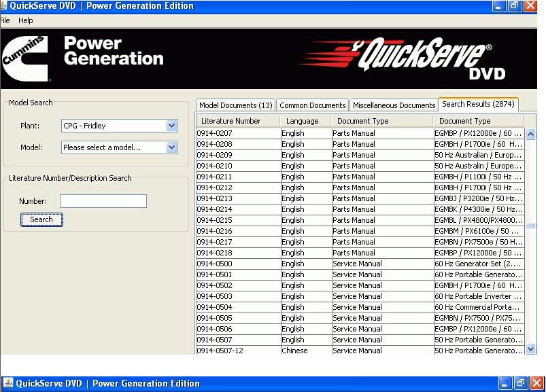This screenshot has width=546, height=392.
Task: Expand the Model dropdown list
Action: click(x=119, y=147)
